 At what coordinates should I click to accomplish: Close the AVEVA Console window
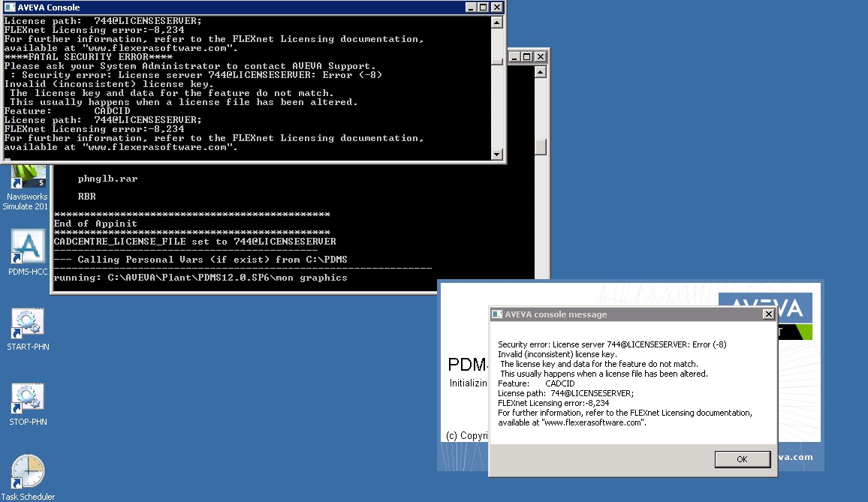tap(496, 8)
